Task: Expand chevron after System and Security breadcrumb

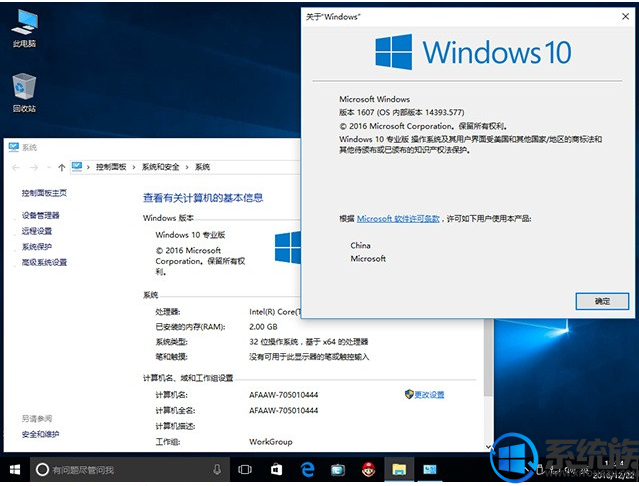Action: tap(187, 167)
